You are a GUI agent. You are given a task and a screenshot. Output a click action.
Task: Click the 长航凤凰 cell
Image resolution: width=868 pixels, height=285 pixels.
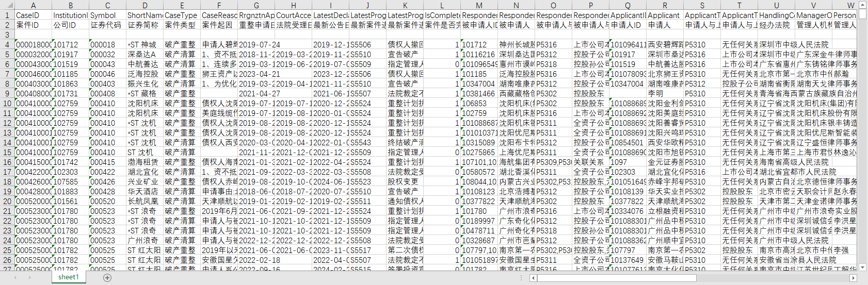tap(144, 201)
